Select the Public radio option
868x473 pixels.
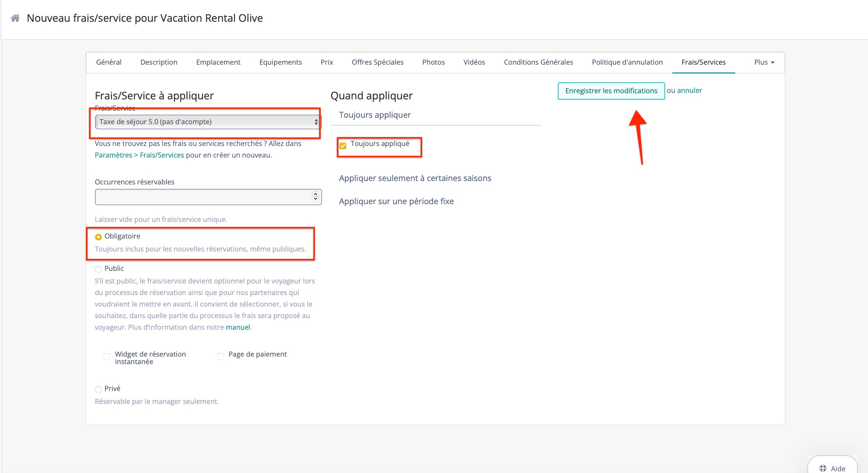[98, 269]
